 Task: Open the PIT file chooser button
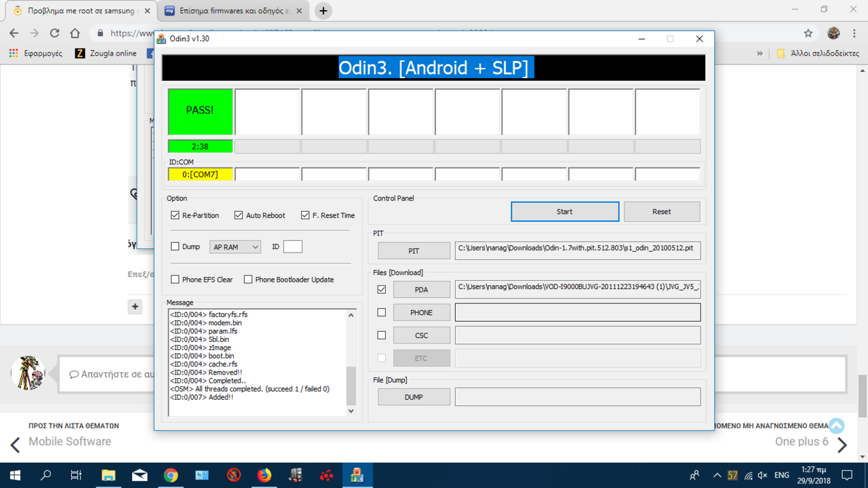click(x=414, y=251)
